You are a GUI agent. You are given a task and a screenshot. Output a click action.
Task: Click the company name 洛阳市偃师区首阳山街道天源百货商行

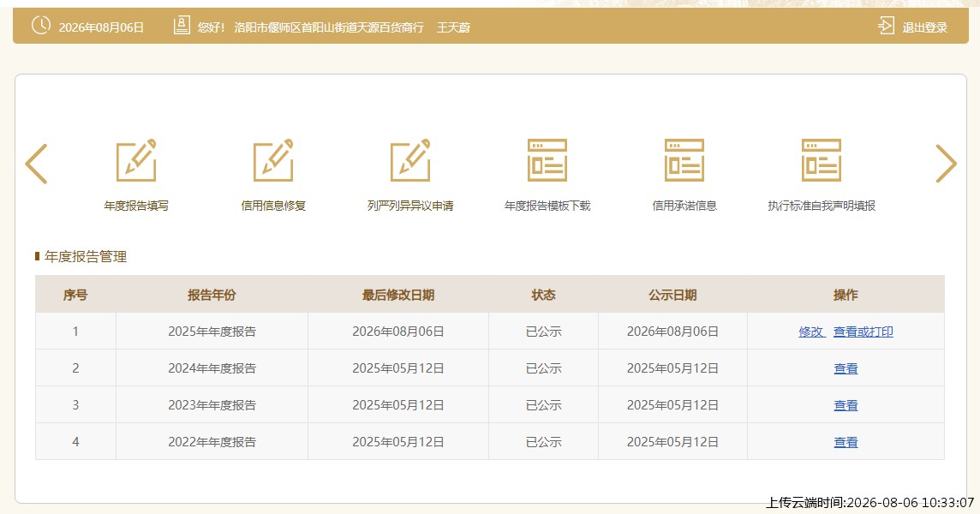click(329, 27)
